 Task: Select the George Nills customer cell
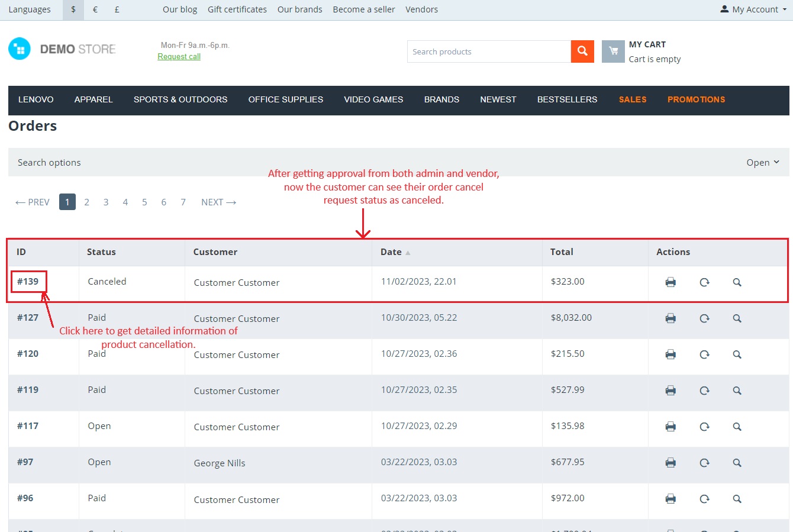220,463
